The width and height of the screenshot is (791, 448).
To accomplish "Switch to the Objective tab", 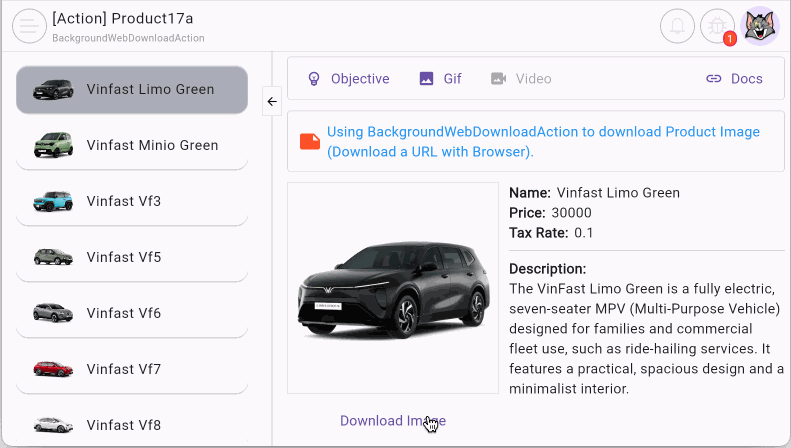I will tap(360, 79).
